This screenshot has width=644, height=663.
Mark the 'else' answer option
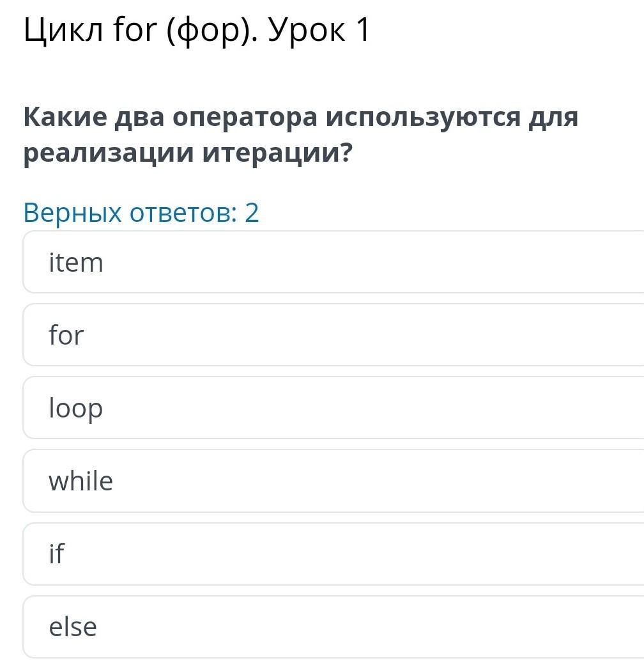(x=332, y=627)
